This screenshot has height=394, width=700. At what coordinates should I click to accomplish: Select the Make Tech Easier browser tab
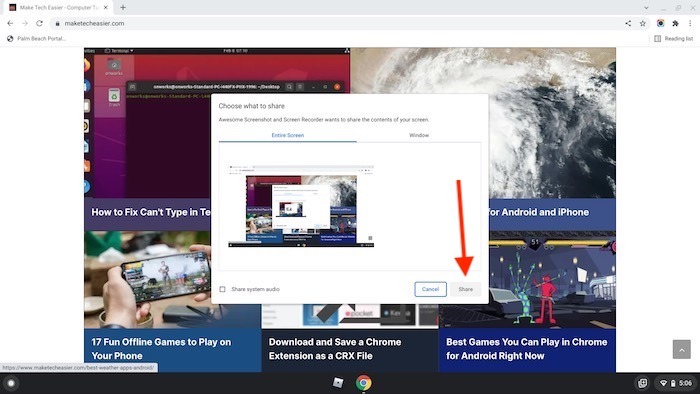tap(59, 8)
